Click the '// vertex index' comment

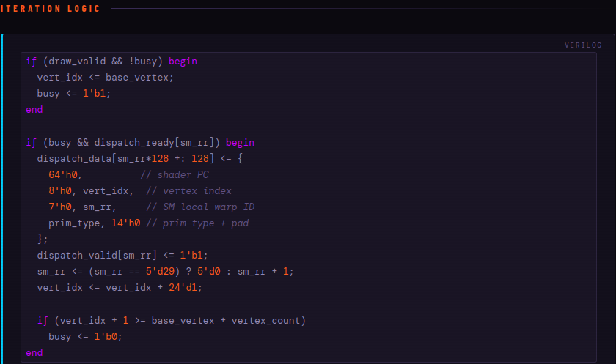click(188, 190)
